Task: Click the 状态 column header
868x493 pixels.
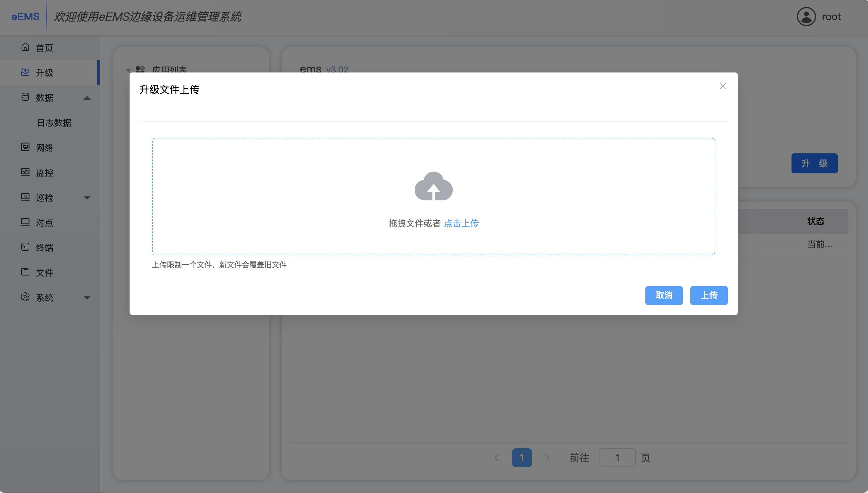Action: (x=816, y=222)
